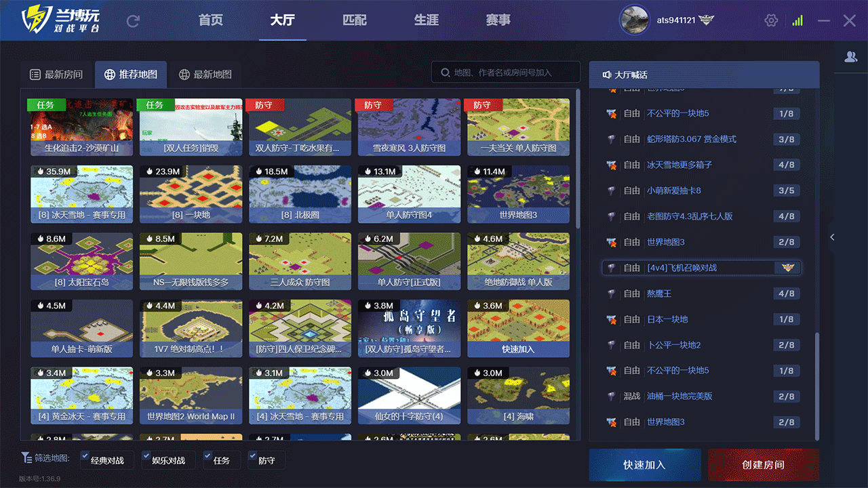Switch to the 匹配 tab

click(355, 20)
